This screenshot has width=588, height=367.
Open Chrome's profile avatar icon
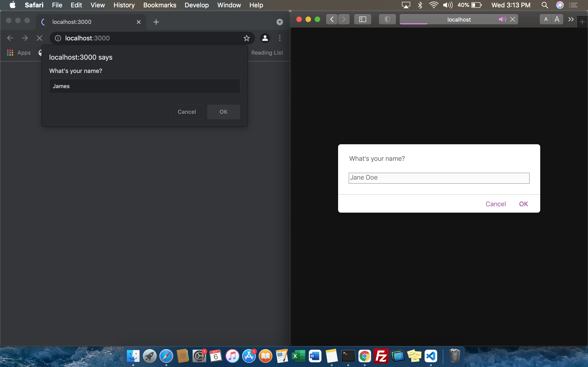265,38
